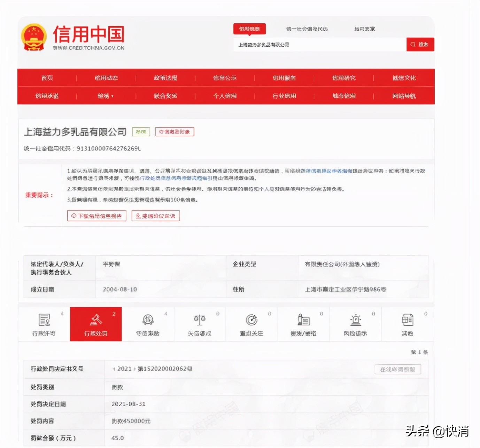Screen dimensions: 480x448
Task: Switch to the 站内文章 search tab
Action: pyautogui.click(x=364, y=29)
